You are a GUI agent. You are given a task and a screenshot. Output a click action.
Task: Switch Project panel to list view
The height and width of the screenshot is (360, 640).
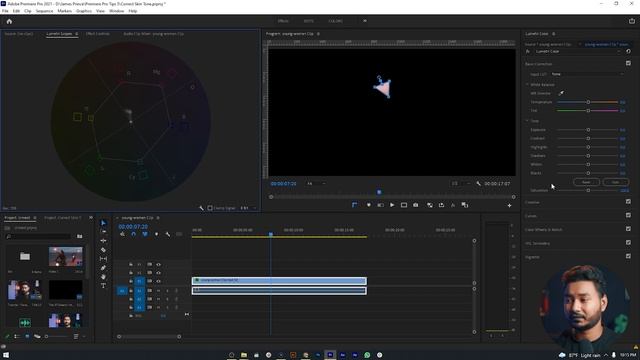17,336
